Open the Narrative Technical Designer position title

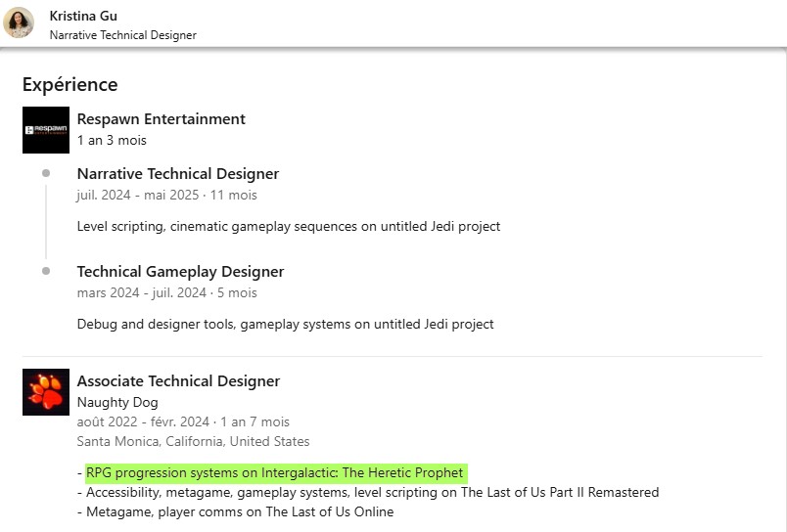point(178,174)
